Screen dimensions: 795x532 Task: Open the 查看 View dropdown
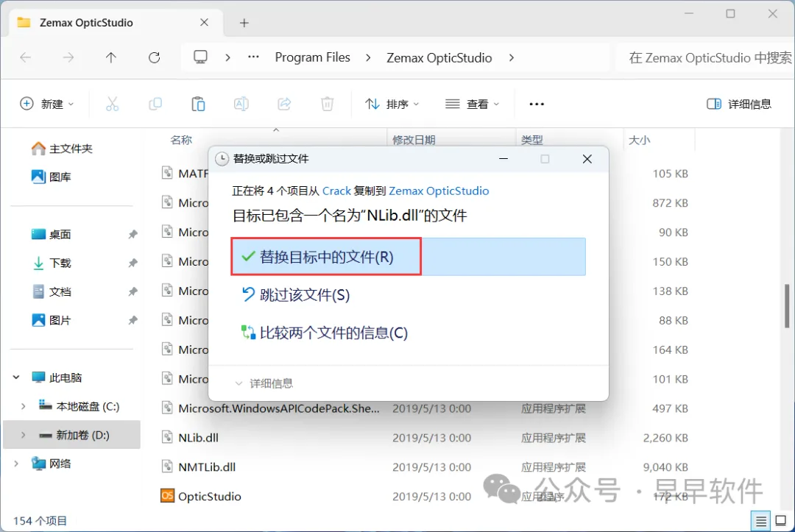click(472, 104)
